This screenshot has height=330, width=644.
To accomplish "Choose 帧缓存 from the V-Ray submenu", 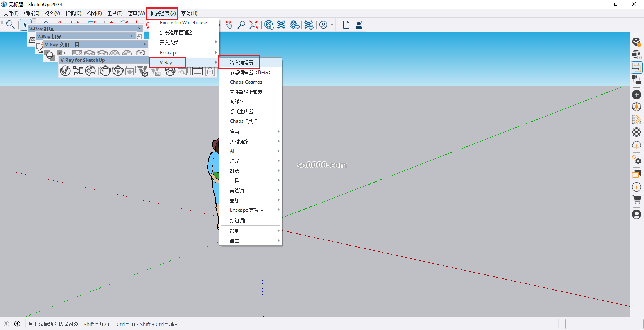I will point(250,102).
